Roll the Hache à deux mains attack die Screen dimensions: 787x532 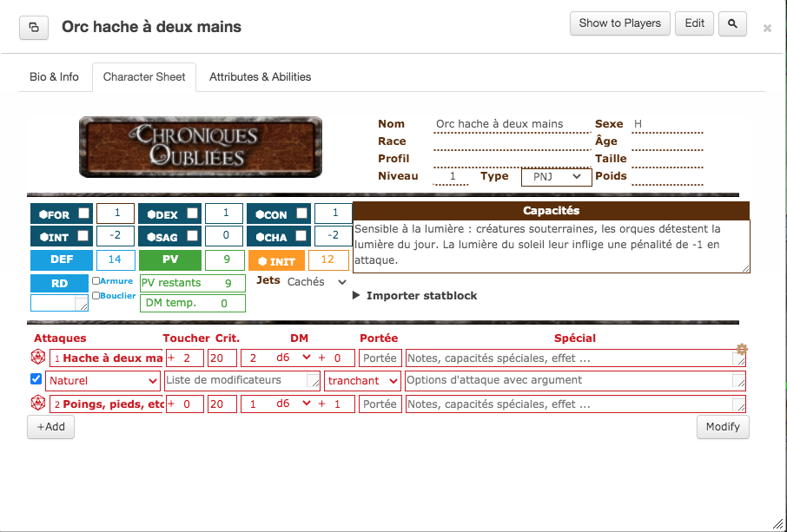tap(37, 358)
